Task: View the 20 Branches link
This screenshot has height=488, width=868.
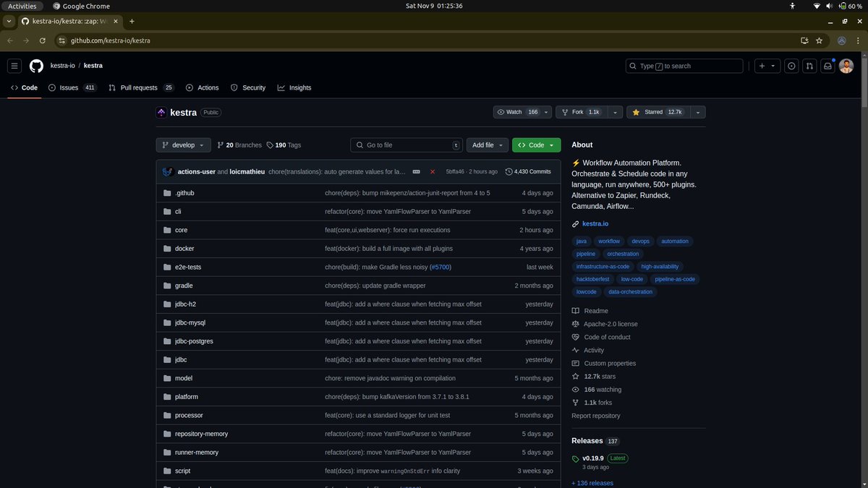Action: (239, 145)
